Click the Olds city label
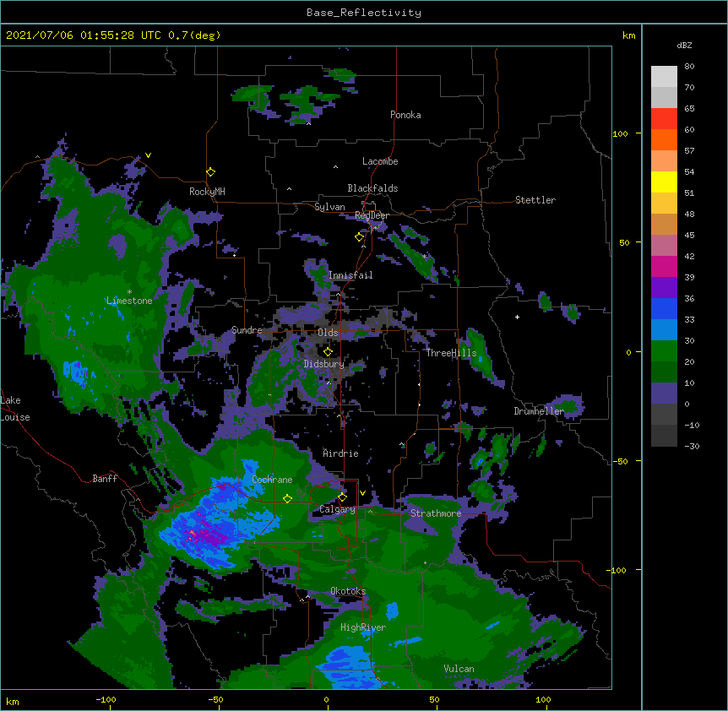This screenshot has height=711, width=728. [328, 333]
